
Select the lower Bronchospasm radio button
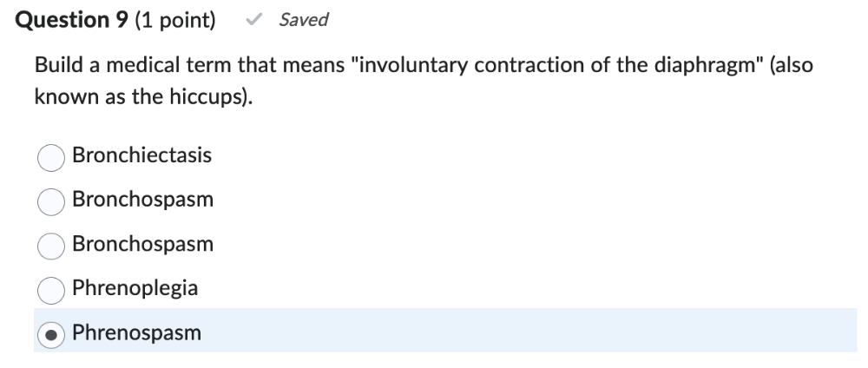coord(51,246)
